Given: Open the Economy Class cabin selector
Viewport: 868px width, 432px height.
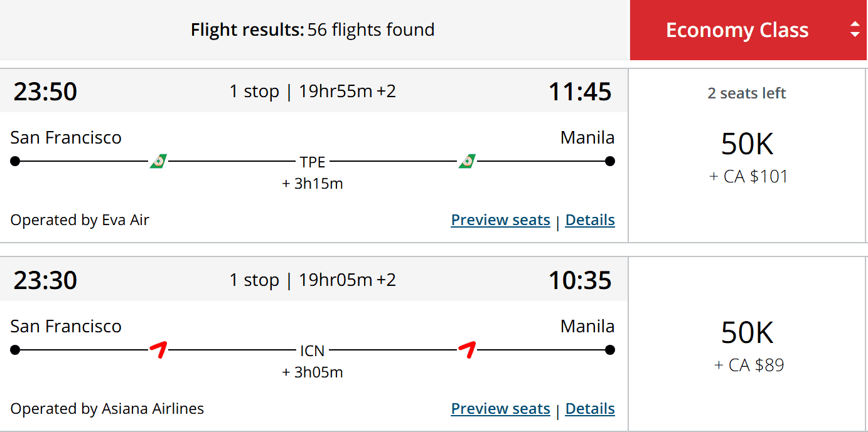Looking at the screenshot, I should pyautogui.click(x=737, y=29).
